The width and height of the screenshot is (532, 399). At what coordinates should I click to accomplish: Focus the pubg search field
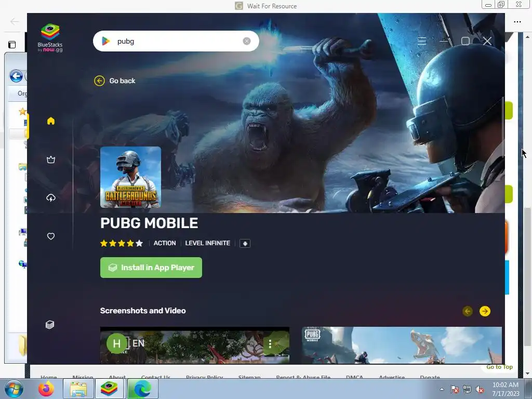click(x=176, y=41)
